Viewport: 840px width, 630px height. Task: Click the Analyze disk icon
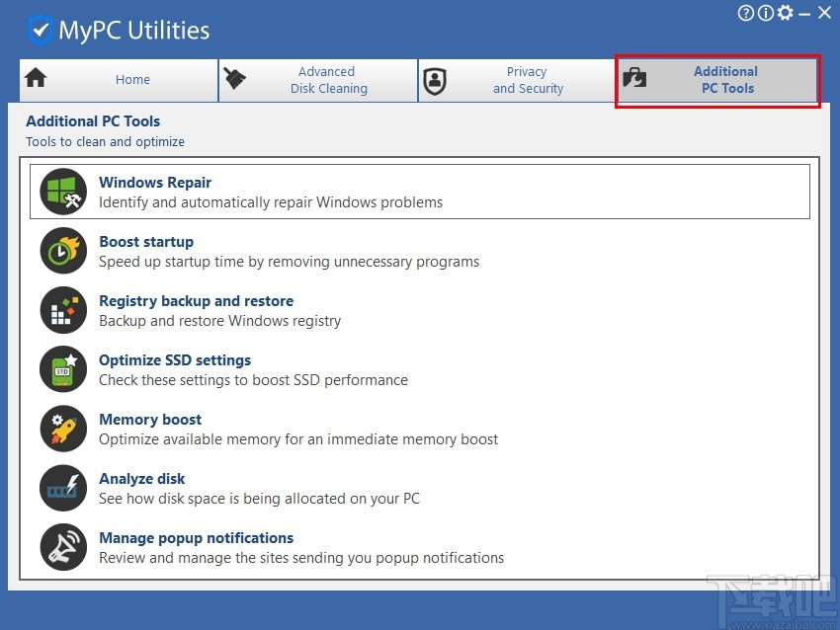(x=62, y=488)
